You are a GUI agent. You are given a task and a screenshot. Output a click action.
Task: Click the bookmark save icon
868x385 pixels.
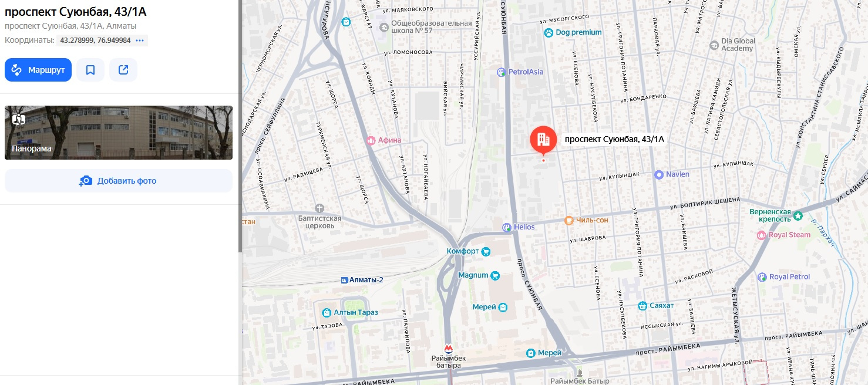90,70
